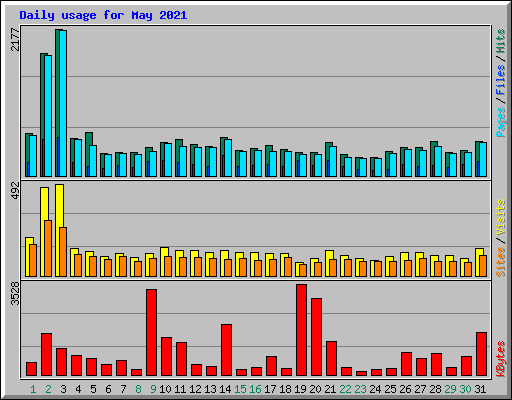This screenshot has width=512, height=400.
Task: Click day 15 on the x-axis
Action: pyautogui.click(x=240, y=389)
